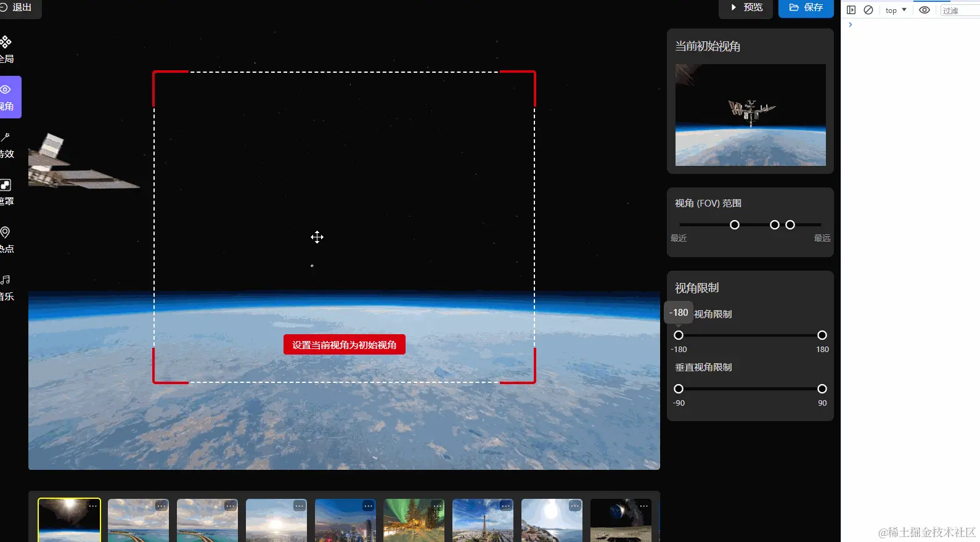Click the rightmost FOV range slider handle
980x542 pixels.
click(790, 225)
